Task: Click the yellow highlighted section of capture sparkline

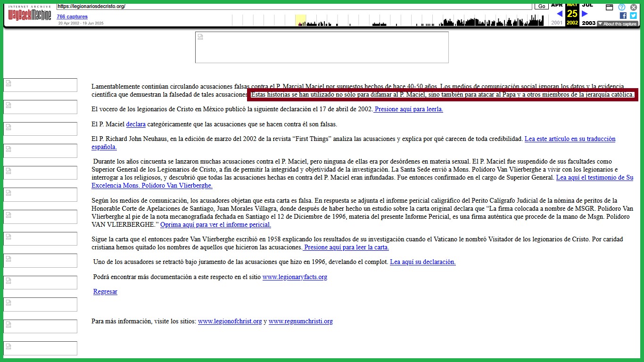Action: click(301, 20)
